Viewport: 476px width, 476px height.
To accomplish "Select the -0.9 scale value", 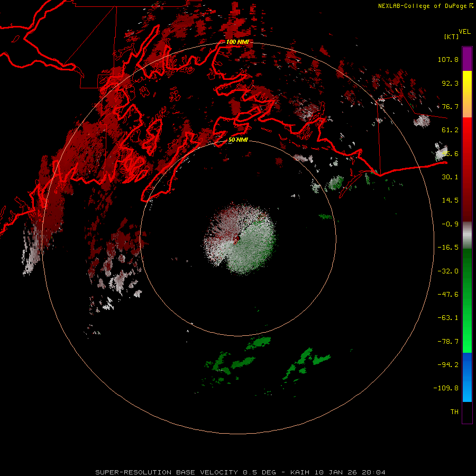I will point(450,224).
